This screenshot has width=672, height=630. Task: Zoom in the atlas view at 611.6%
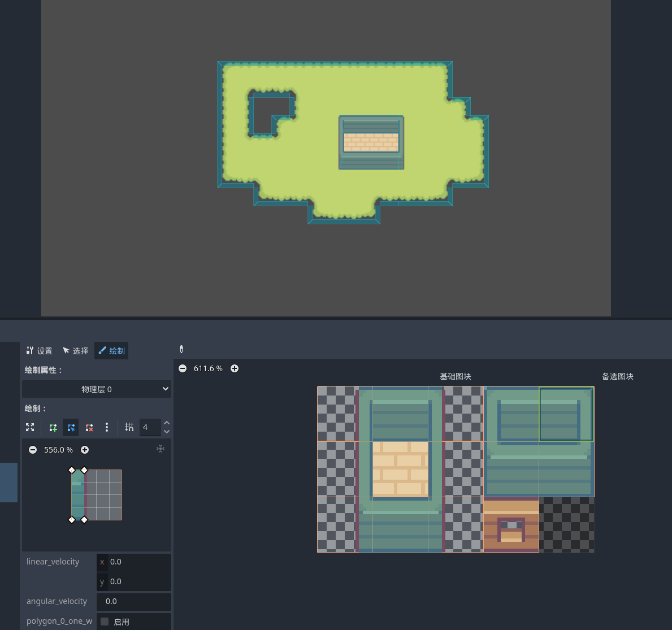tap(235, 368)
